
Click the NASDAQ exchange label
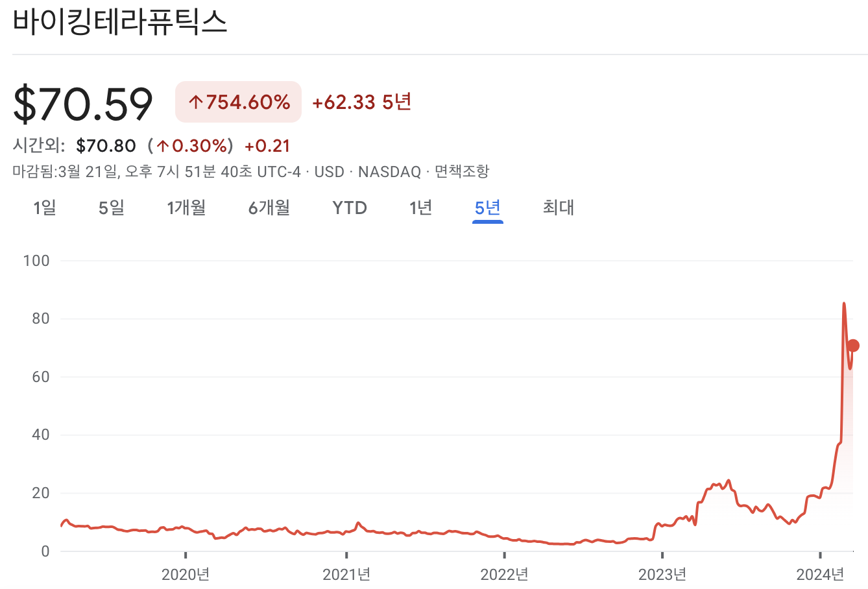pyautogui.click(x=390, y=172)
